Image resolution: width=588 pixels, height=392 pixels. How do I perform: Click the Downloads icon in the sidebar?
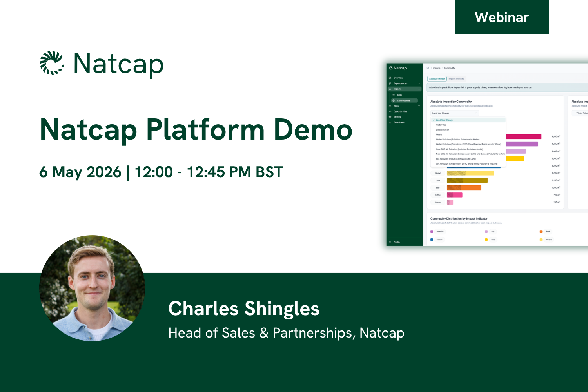(390, 122)
